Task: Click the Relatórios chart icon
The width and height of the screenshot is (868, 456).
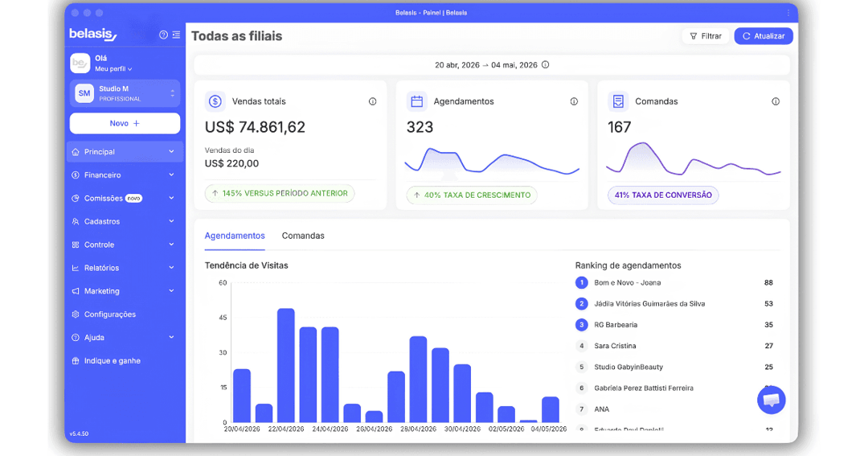Action: (76, 268)
